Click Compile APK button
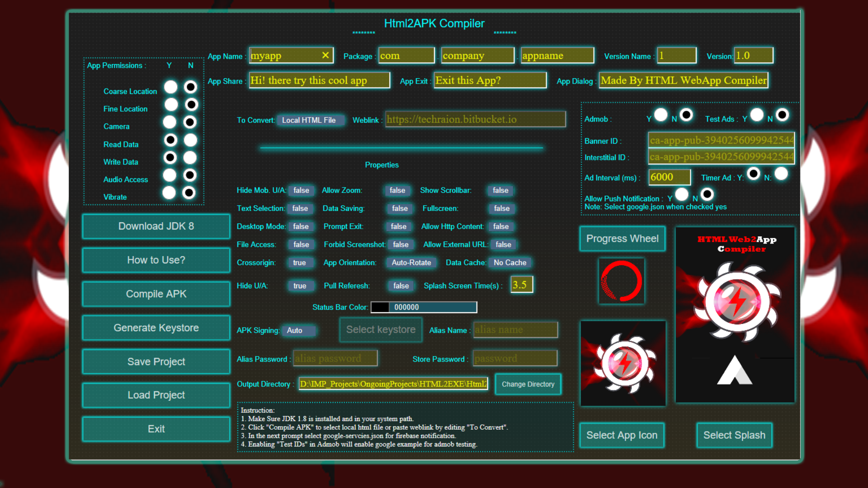Viewport: 868px width, 488px height. [x=157, y=293]
